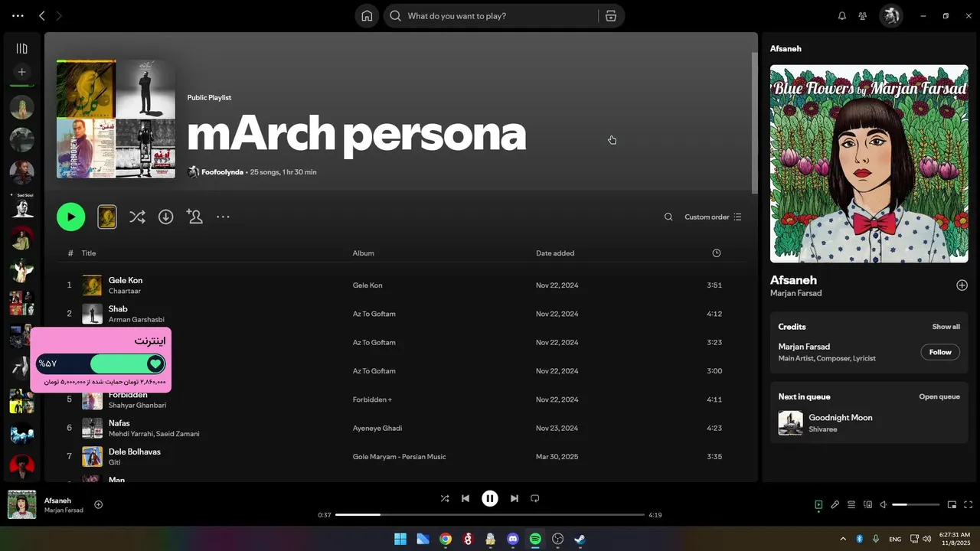
Task: Add now-playing Afsaneh to playlist from bottom bar
Action: point(98,504)
